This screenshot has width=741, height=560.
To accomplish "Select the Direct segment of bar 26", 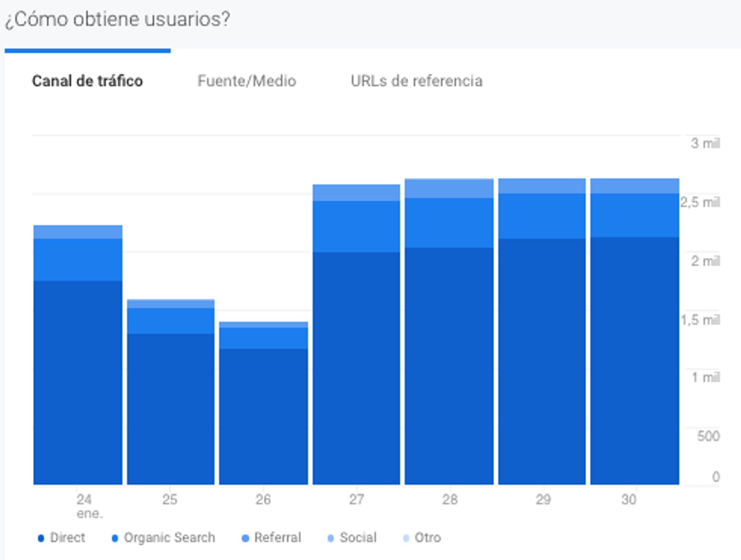I will coord(263,416).
